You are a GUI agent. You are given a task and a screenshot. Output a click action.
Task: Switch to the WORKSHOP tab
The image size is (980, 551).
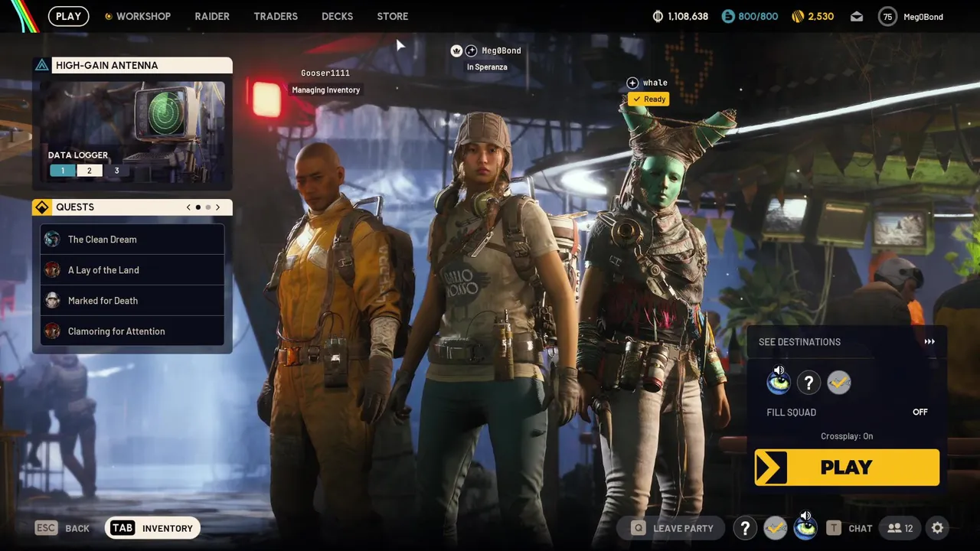[x=138, y=16]
